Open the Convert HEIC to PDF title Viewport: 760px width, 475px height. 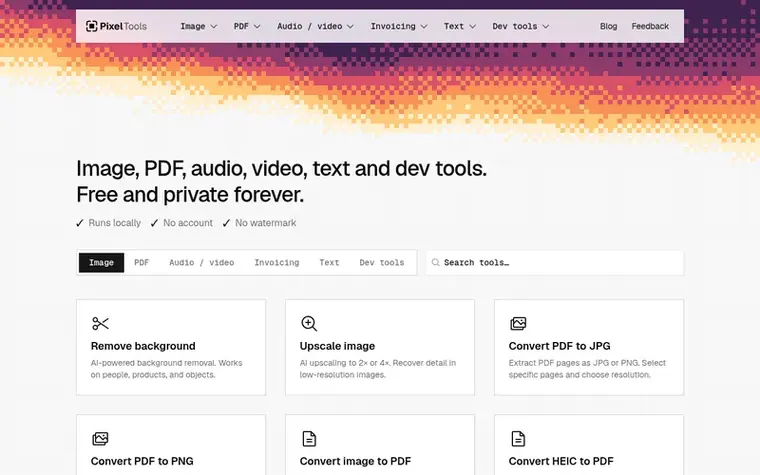pyautogui.click(x=561, y=461)
